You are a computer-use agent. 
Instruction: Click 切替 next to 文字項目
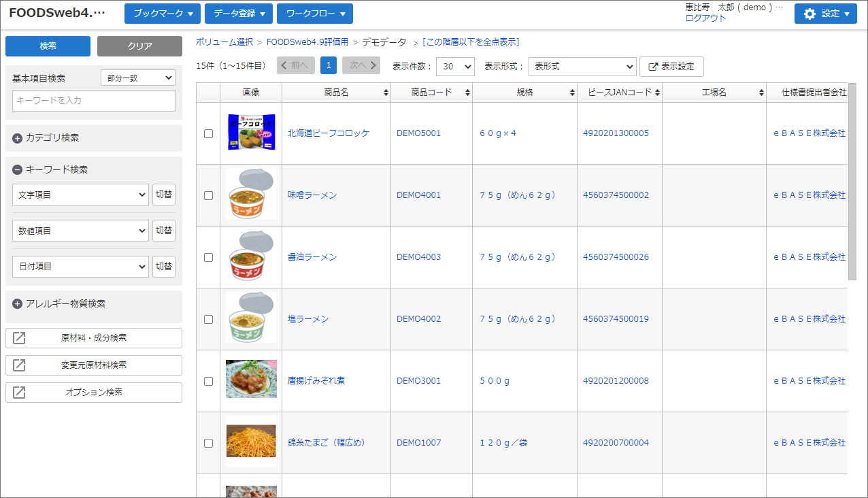(163, 195)
